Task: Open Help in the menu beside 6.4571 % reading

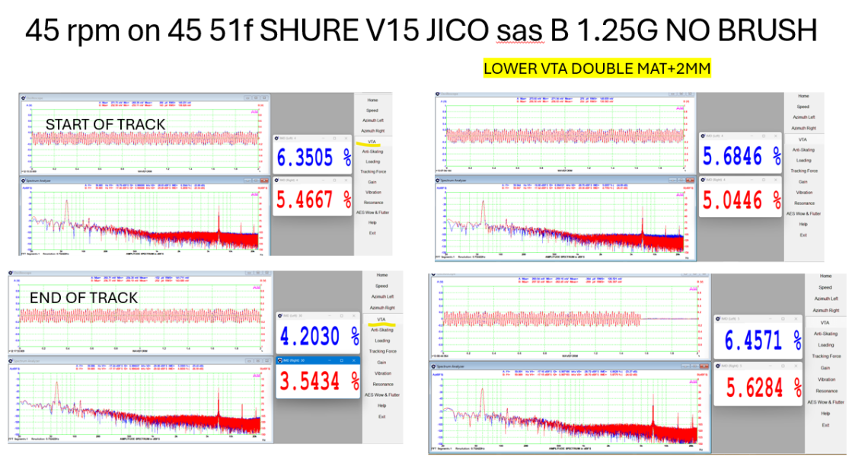Action: 825,414
